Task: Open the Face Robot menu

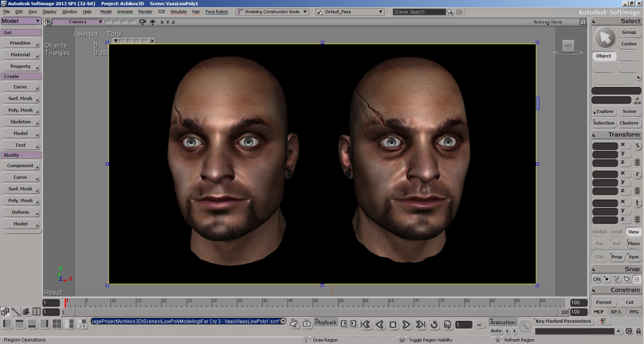Action: point(216,12)
